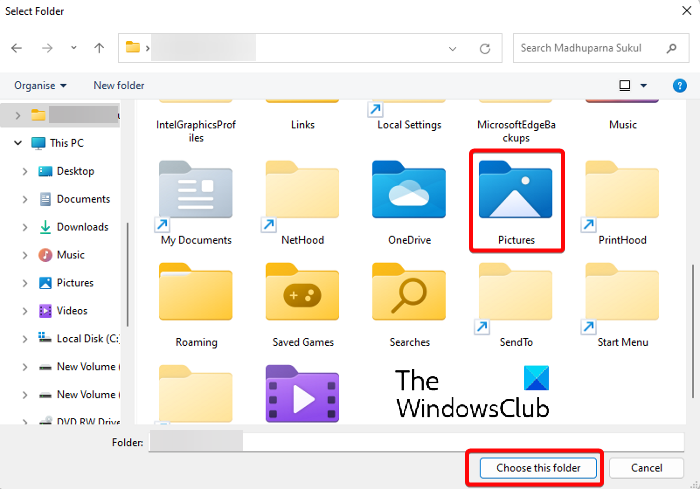Select Local Disk (C:) in sidebar
700x489 pixels.
pyautogui.click(x=79, y=339)
